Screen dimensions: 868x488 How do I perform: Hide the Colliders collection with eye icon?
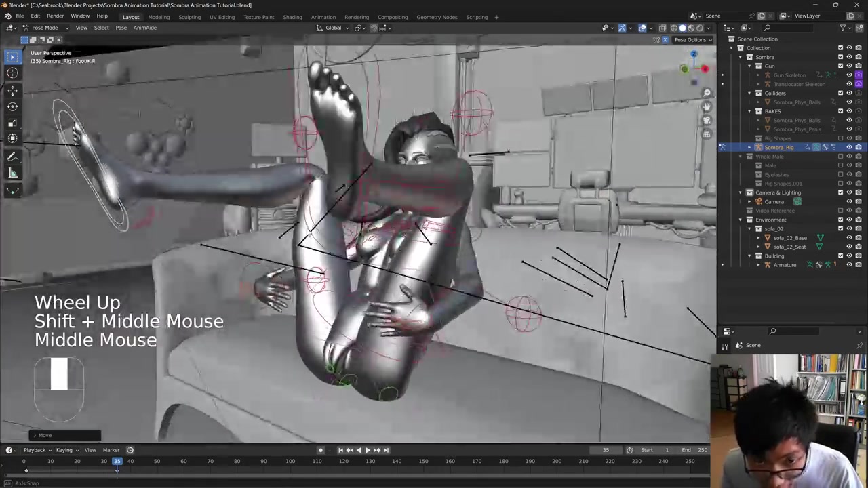point(849,93)
